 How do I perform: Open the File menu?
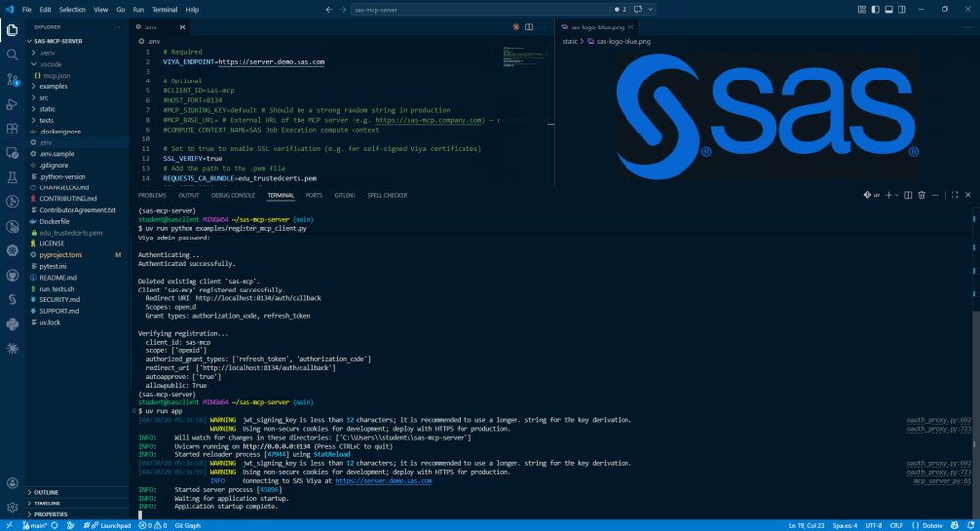(x=27, y=10)
